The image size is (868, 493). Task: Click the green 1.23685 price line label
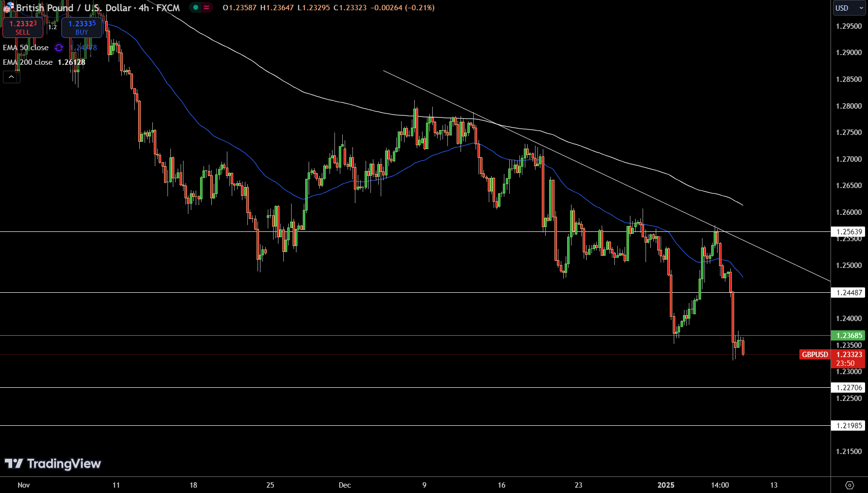coord(849,336)
